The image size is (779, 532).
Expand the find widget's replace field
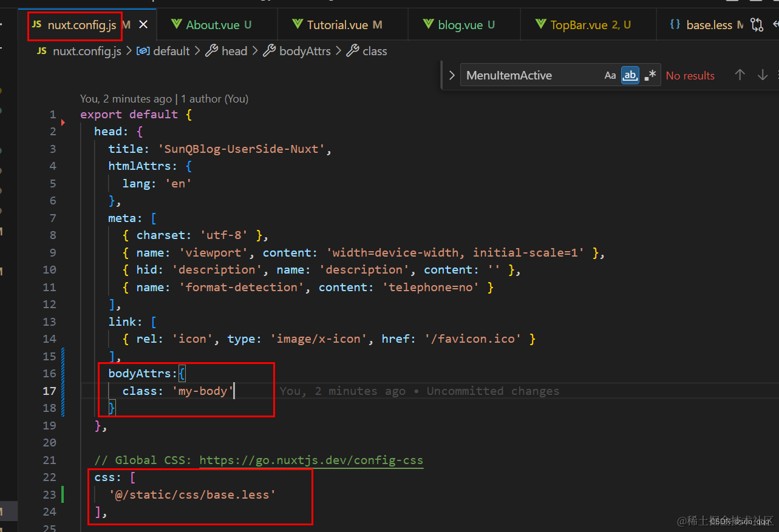(x=451, y=76)
